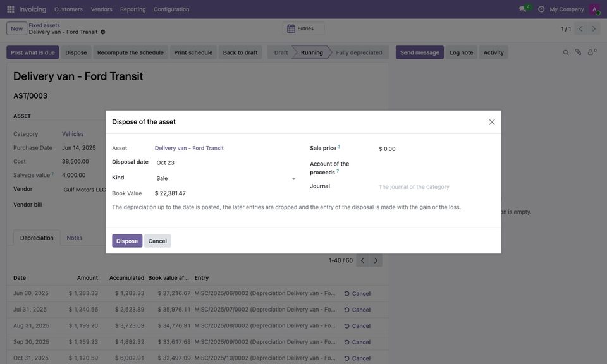
Task: Open the Customers menu
Action: point(68,9)
